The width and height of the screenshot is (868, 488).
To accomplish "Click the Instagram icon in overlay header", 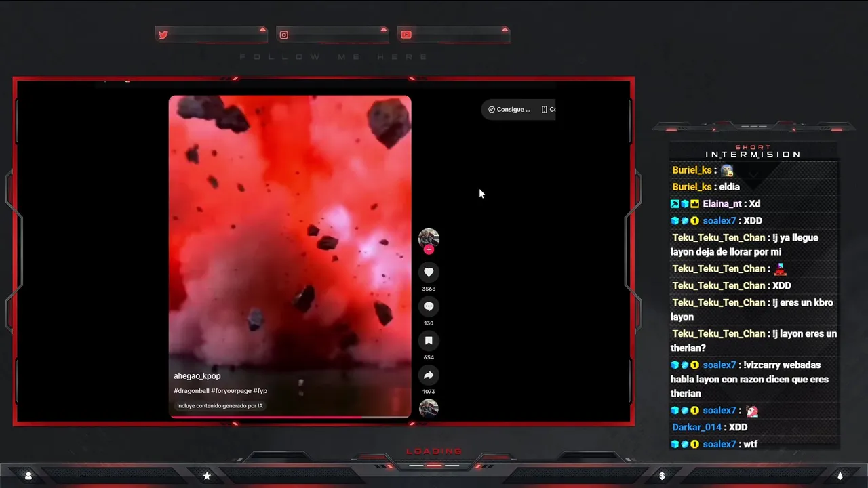I will click(x=284, y=35).
